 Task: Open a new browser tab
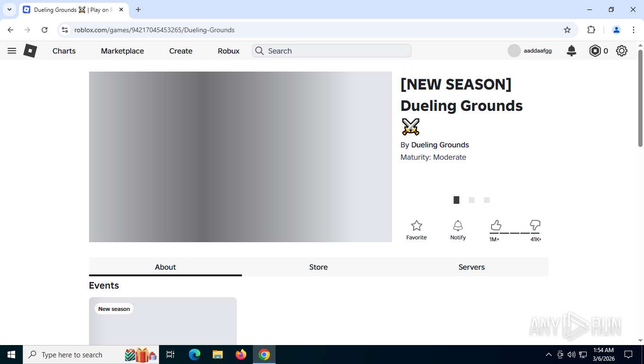138,9
